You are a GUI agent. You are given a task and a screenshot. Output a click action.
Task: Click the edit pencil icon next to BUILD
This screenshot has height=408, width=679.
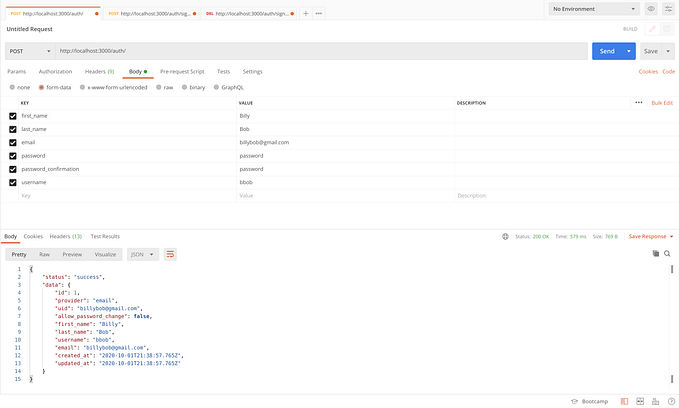tap(652, 29)
